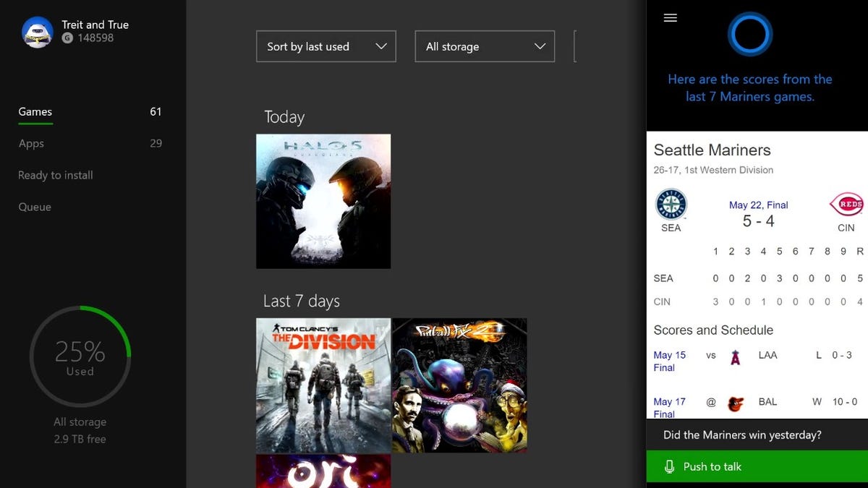This screenshot has width=868, height=488.
Task: Click the Orioles logo next to May 17
Action: click(x=736, y=403)
